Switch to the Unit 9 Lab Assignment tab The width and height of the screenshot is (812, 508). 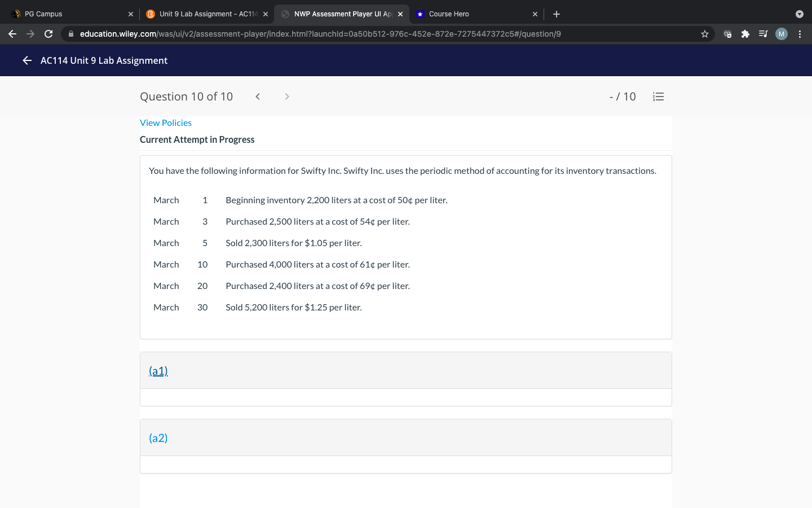coord(206,14)
